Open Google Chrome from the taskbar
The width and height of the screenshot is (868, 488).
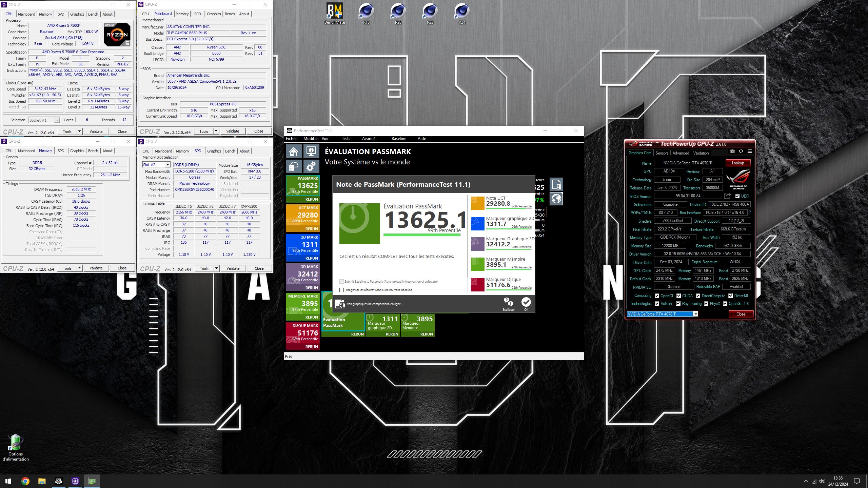(25, 481)
